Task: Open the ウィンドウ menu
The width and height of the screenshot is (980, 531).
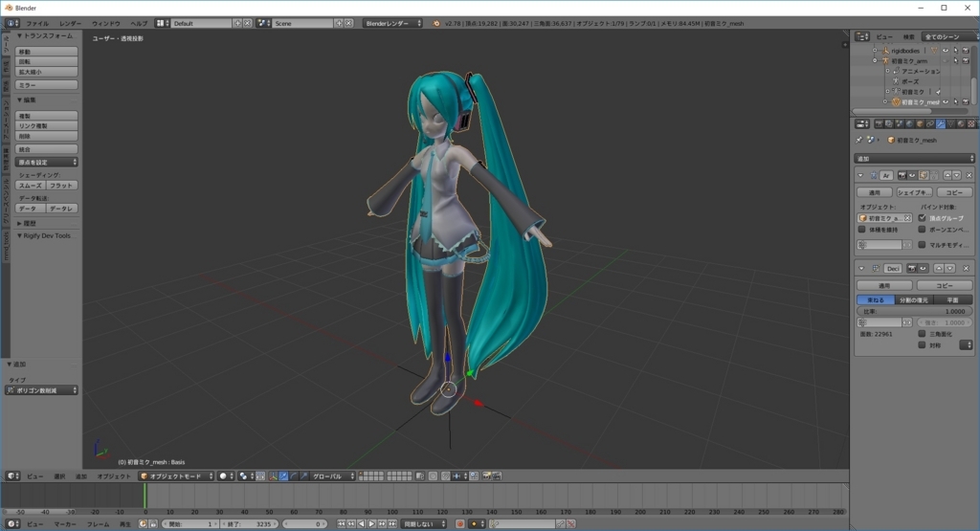Action: coord(105,23)
